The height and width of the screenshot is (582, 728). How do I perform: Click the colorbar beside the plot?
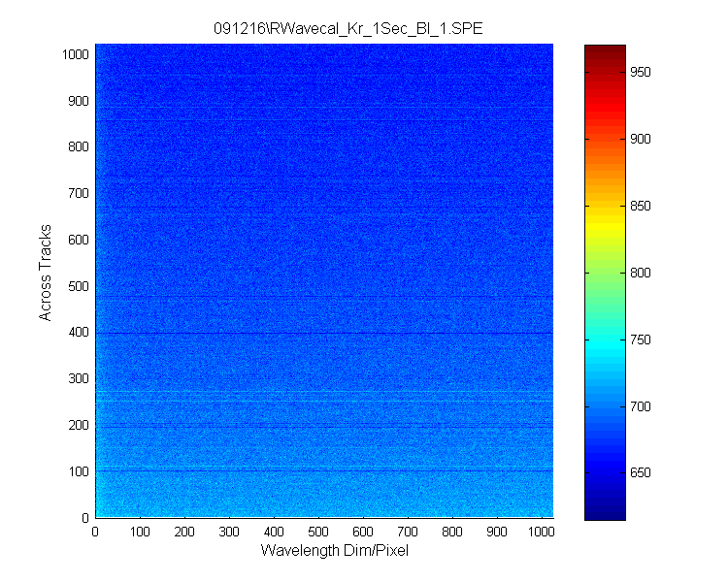[x=605, y=282]
